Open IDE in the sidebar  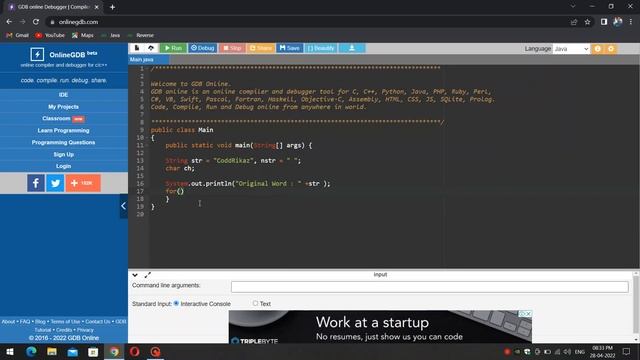click(63, 95)
